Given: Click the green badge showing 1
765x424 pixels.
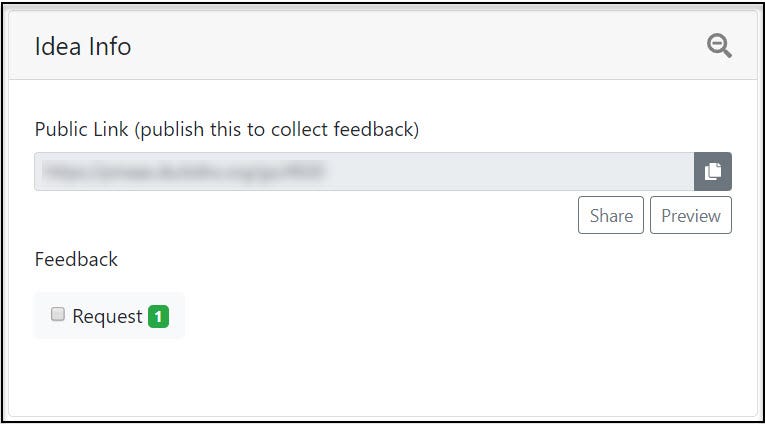Looking at the screenshot, I should (x=159, y=317).
